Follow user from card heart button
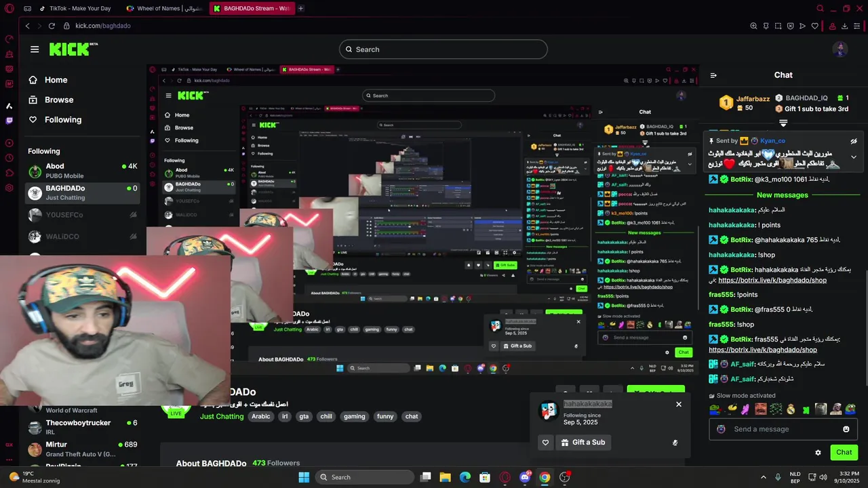 (x=545, y=443)
